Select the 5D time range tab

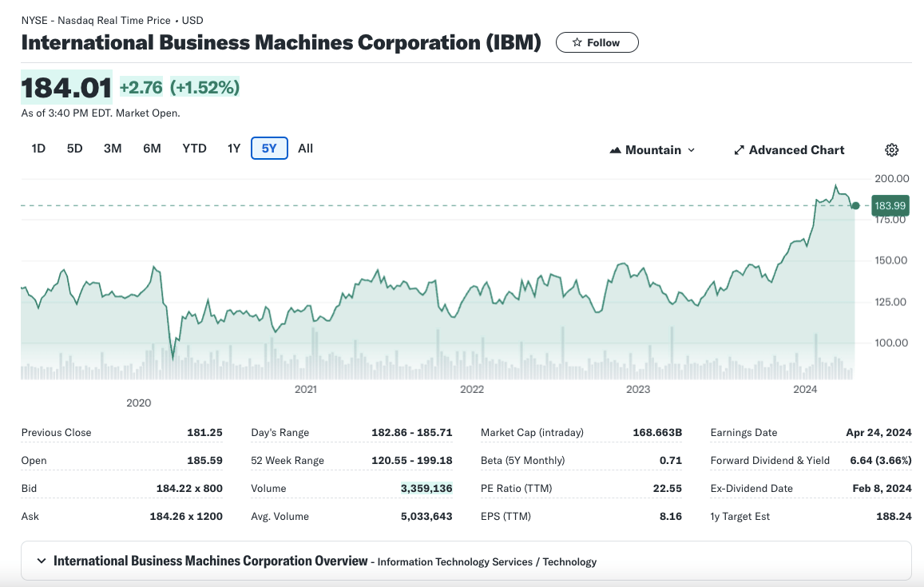[75, 149]
